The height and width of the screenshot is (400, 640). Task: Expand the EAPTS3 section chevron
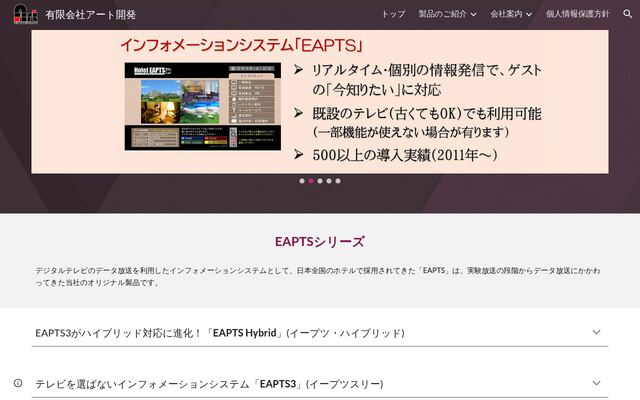596,383
